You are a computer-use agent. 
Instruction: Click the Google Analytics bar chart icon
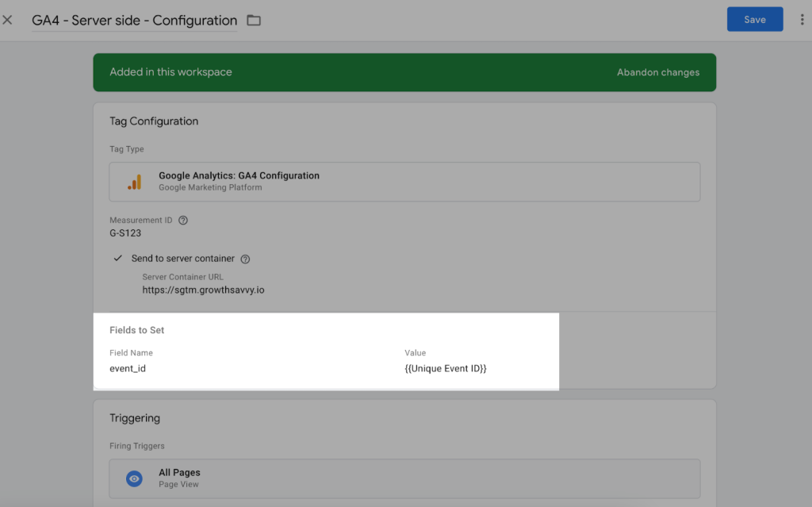(x=135, y=182)
